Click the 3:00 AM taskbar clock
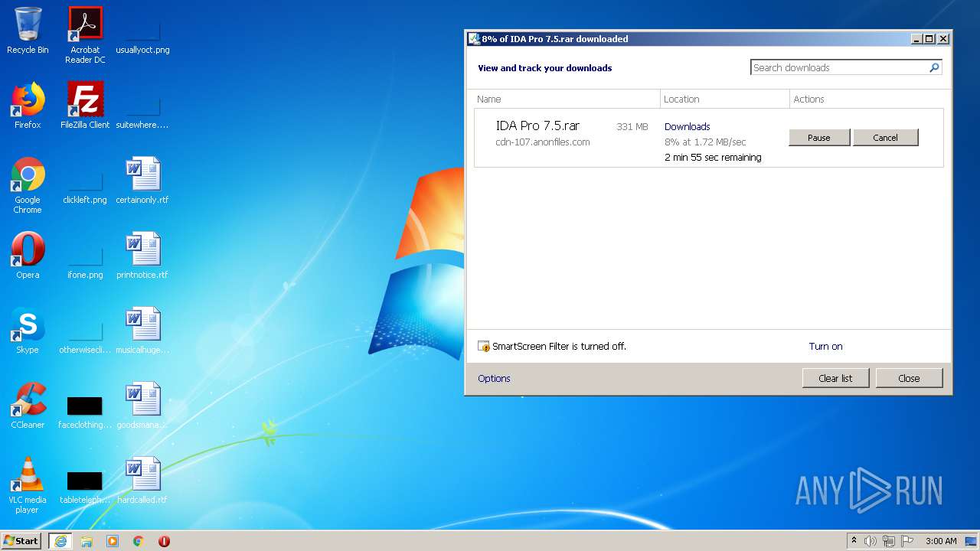Screen dimensions: 980x551 tap(941, 541)
